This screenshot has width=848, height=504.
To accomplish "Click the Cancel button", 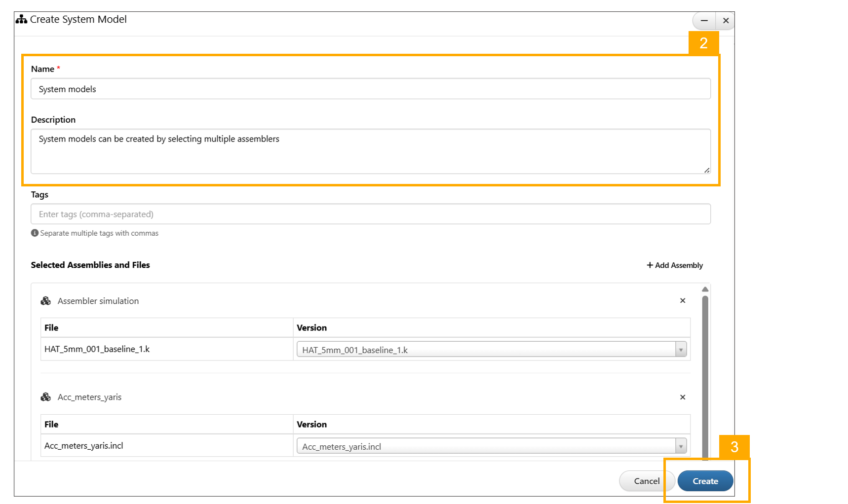I will 646,481.
